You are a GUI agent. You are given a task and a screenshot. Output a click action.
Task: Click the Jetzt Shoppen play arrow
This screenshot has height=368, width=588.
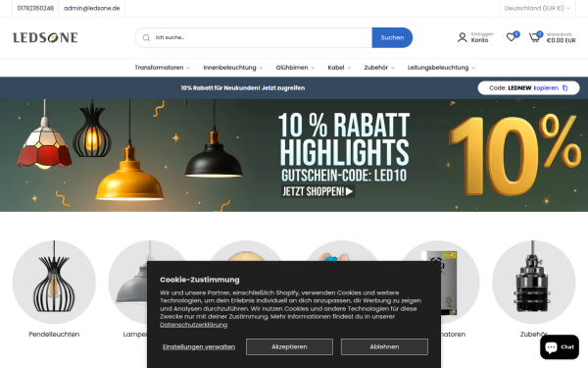coord(349,191)
